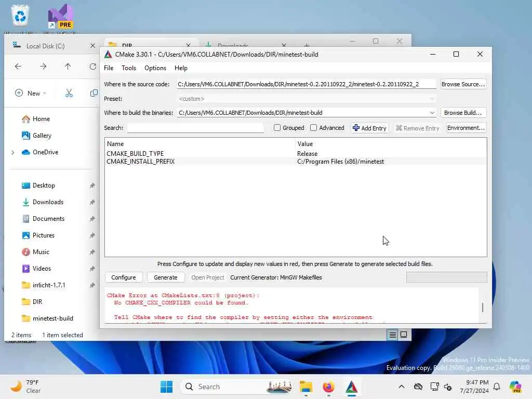
Task: Open CMake File menu
Action: (109, 68)
